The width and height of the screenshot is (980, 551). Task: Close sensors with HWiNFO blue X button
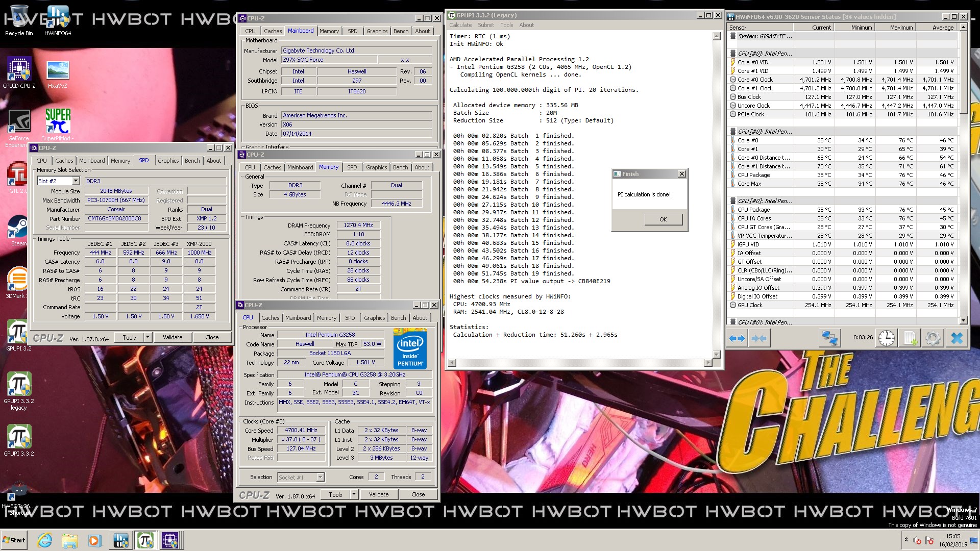tap(957, 338)
